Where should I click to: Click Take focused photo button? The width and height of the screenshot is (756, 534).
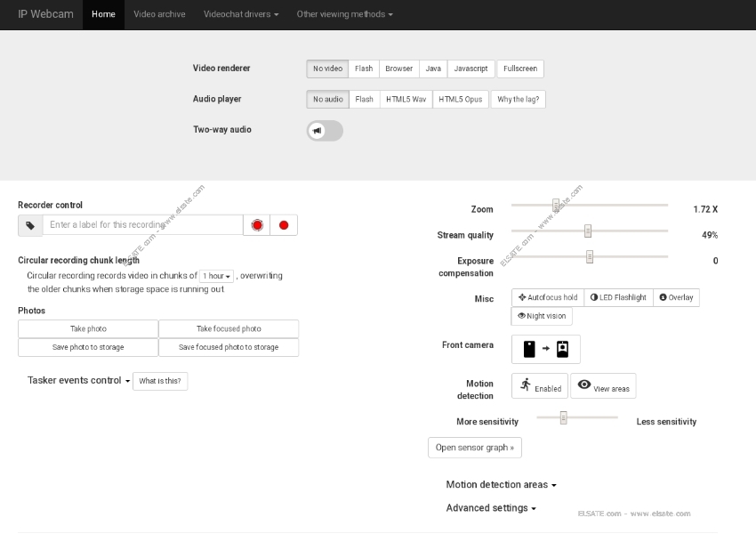(229, 329)
